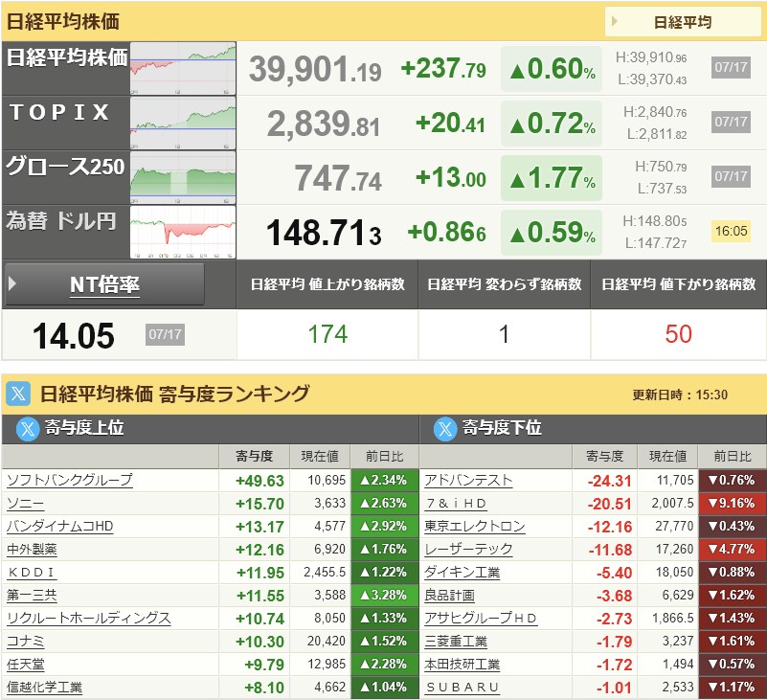Image resolution: width=767 pixels, height=700 pixels.
Task: Expand the arrow beside NT倍率
Action: [12, 283]
